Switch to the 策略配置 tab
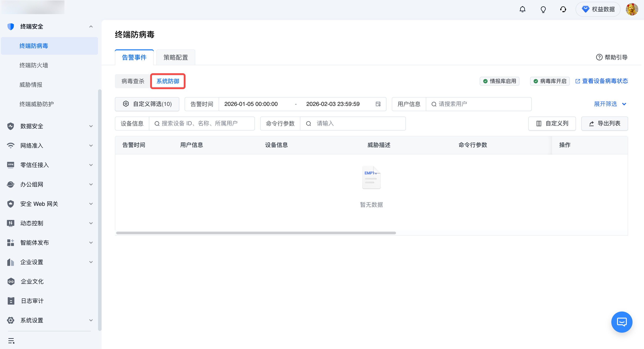Image resolution: width=644 pixels, height=349 pixels. coord(176,57)
